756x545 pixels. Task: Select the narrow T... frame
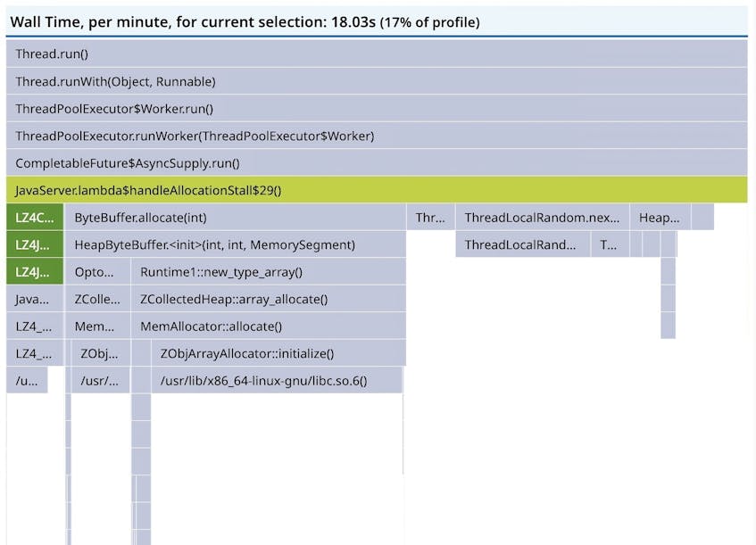click(606, 244)
